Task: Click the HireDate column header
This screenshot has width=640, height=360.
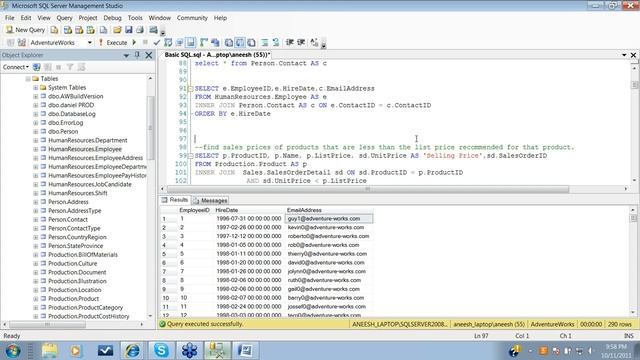Action: [x=249, y=210]
